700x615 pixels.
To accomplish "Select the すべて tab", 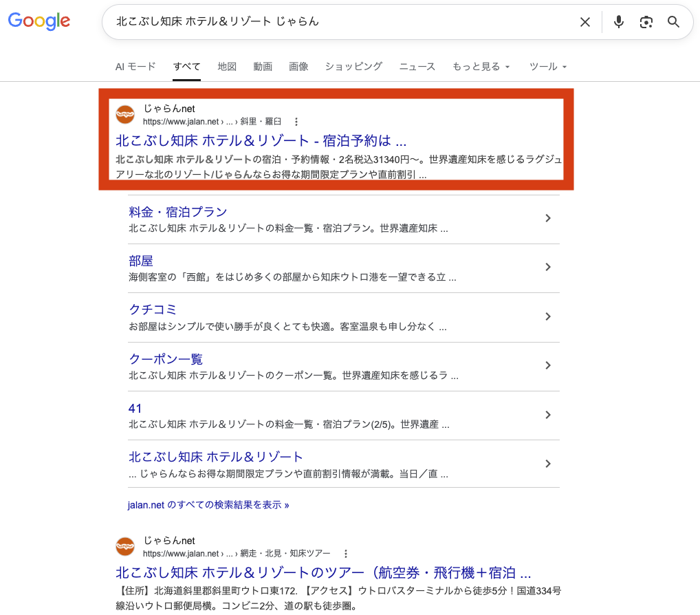I will (186, 67).
